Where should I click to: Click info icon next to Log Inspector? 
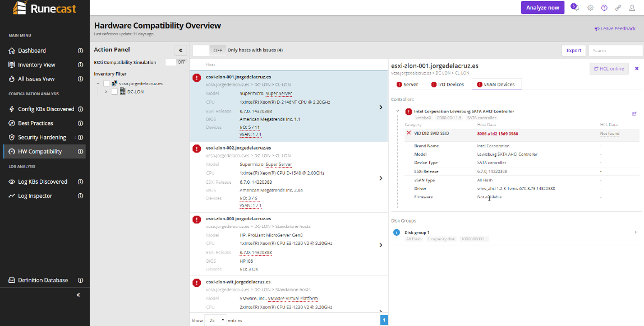[81, 195]
